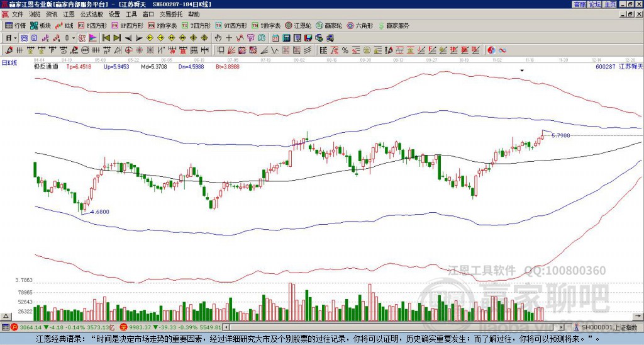Click the 日K线 label
The height and width of the screenshot is (345, 644).
pos(9,63)
